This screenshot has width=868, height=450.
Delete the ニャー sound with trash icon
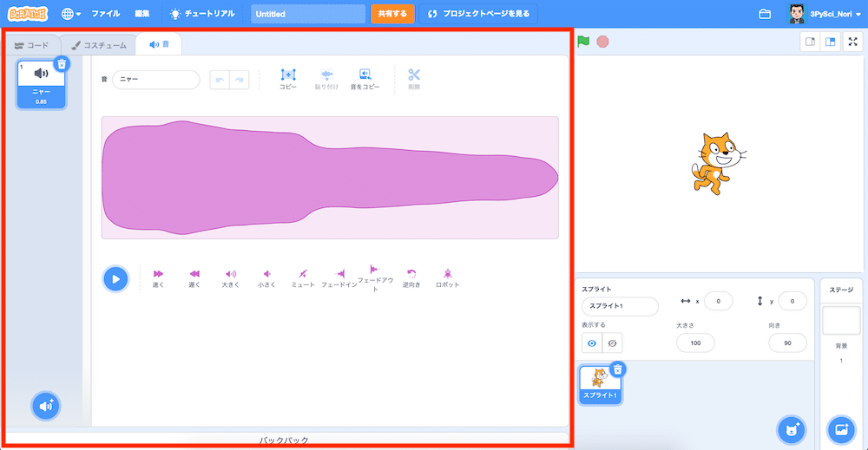62,64
